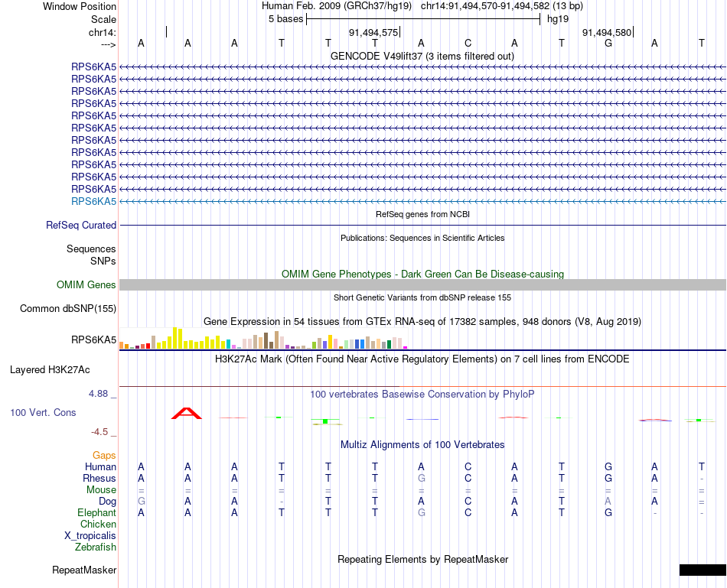Open Short Genetic Variants dbSNP 155 title
The image size is (727, 588).
pos(422,297)
